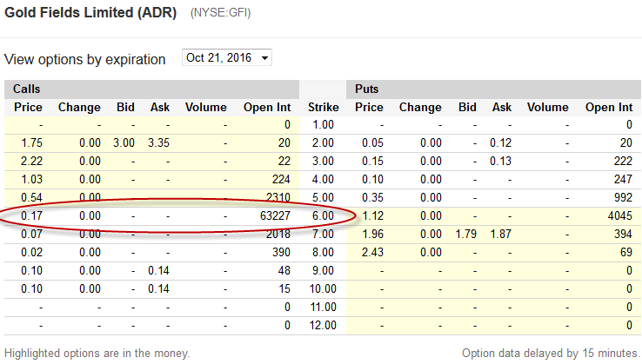Select call price 0.07

tap(31, 234)
